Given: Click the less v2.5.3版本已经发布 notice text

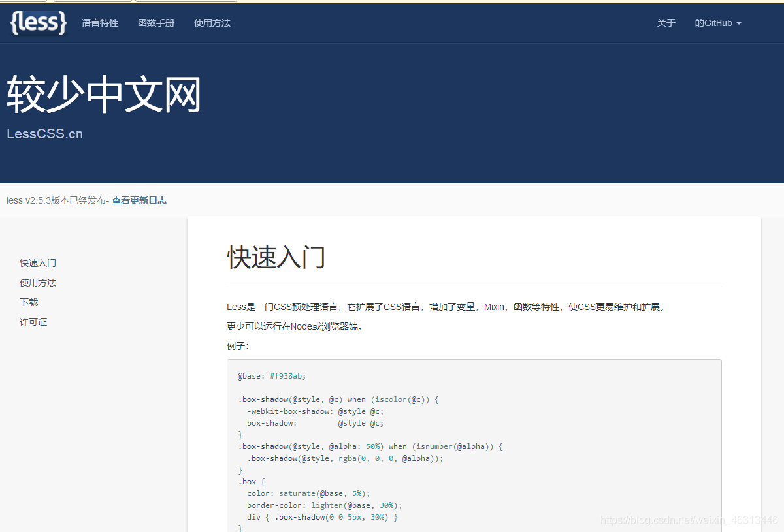Looking at the screenshot, I should point(56,200).
